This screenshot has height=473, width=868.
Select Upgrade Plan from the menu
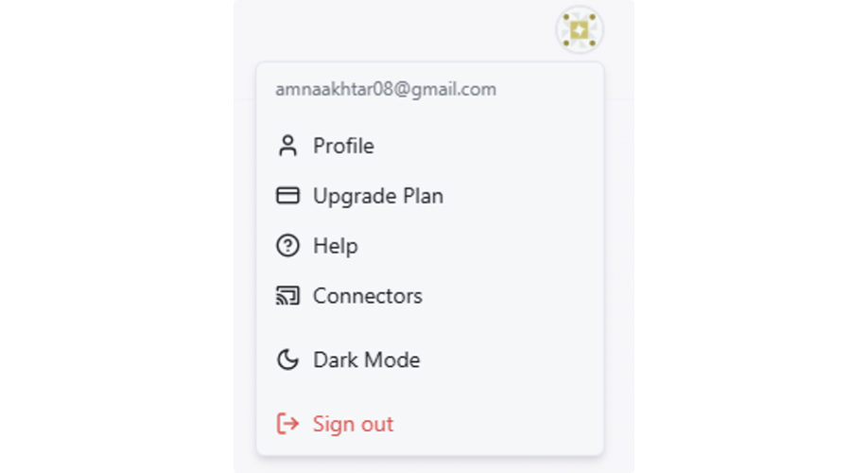(377, 196)
